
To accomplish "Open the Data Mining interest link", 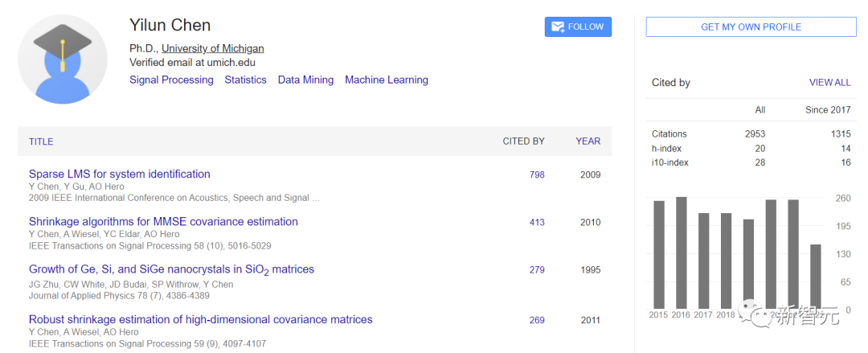I will click(x=305, y=80).
